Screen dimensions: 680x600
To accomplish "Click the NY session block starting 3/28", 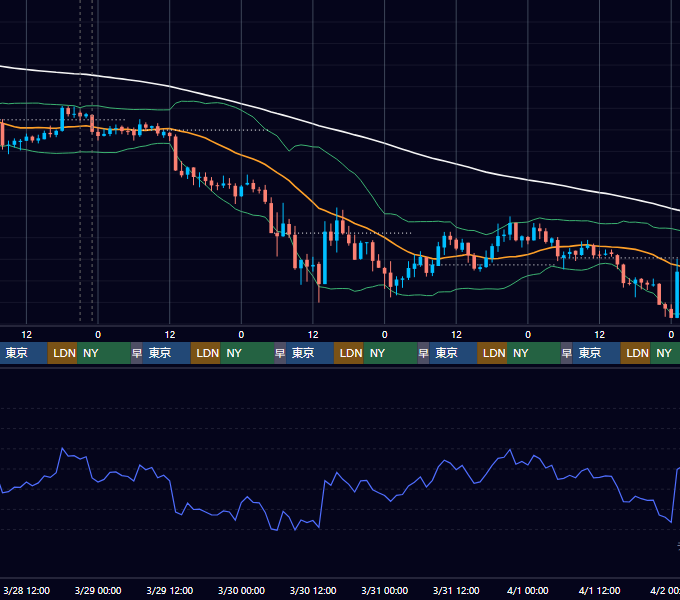I will 104,353.
